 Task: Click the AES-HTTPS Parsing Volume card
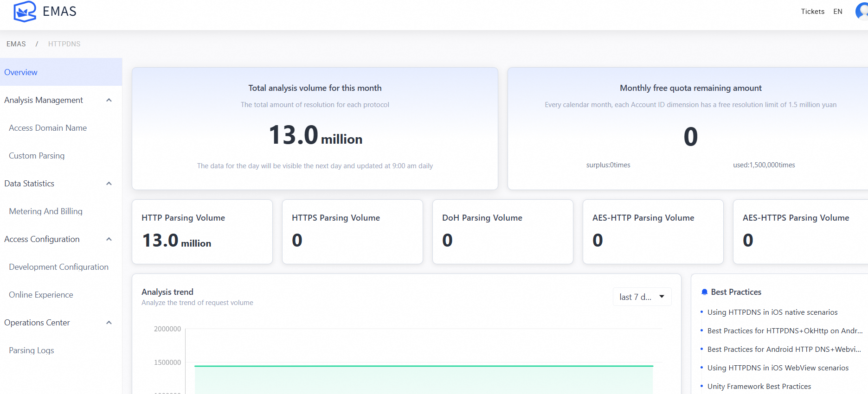pyautogui.click(x=801, y=232)
